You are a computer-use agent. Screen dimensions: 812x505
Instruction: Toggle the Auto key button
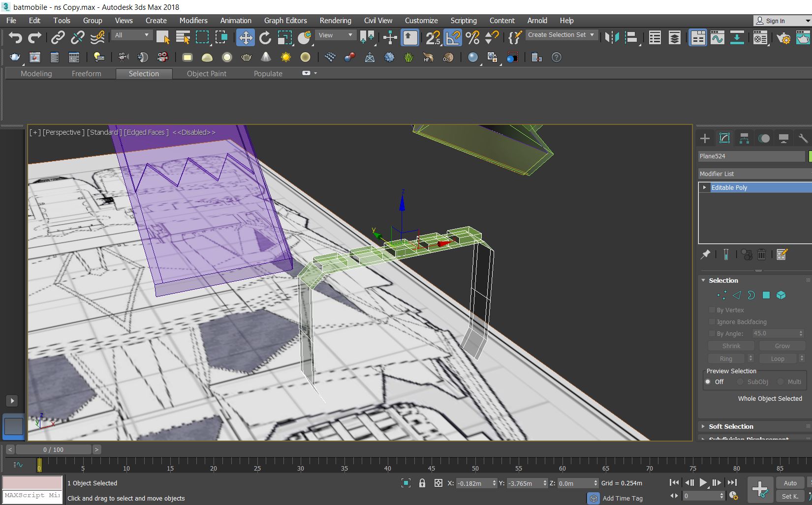pyautogui.click(x=790, y=483)
